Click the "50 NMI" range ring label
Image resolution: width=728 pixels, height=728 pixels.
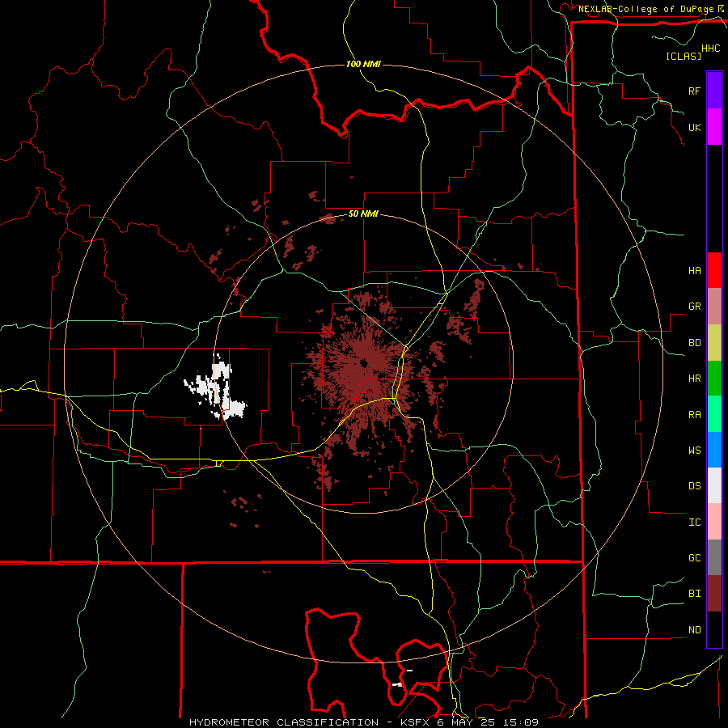point(363,214)
